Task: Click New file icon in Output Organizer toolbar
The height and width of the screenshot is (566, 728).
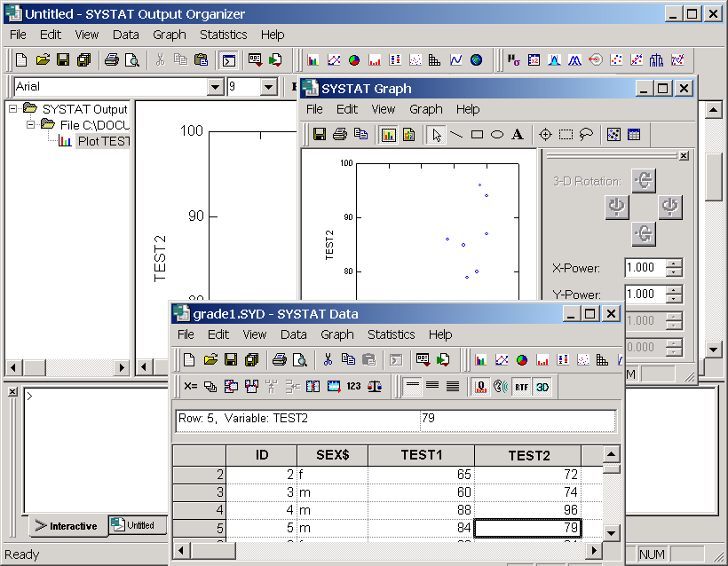Action: point(21,59)
